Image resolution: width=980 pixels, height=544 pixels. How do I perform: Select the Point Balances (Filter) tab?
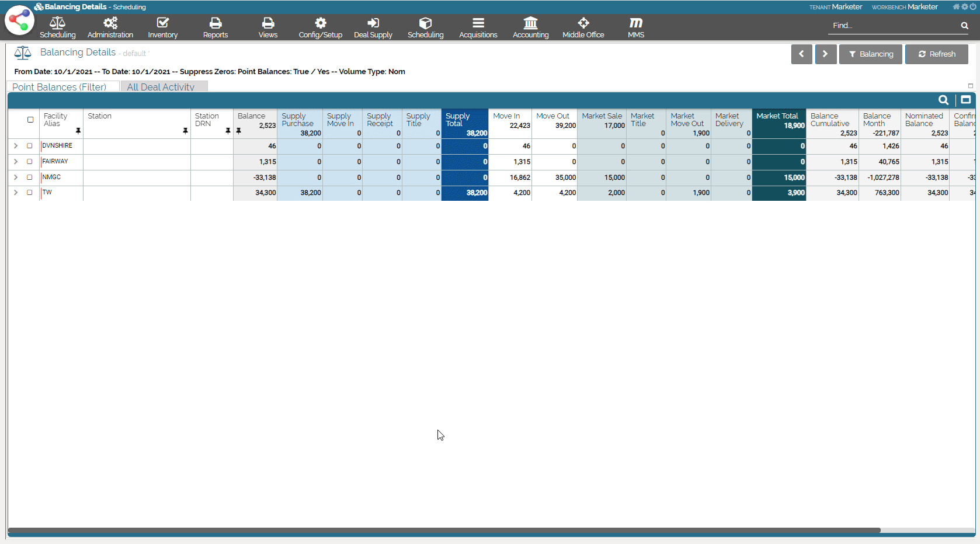point(59,87)
